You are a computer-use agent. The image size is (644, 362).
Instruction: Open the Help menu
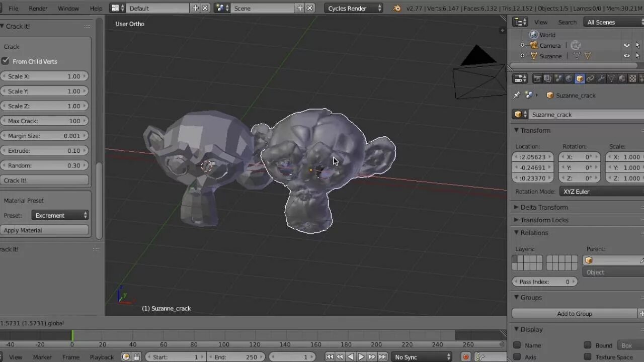coord(96,8)
